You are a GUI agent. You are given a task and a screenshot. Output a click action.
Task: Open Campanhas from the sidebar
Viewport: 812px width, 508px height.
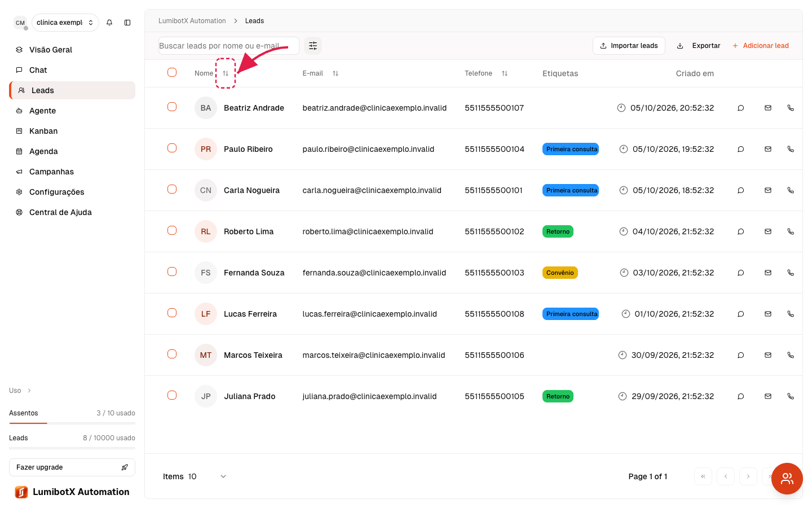[x=72, y=172]
